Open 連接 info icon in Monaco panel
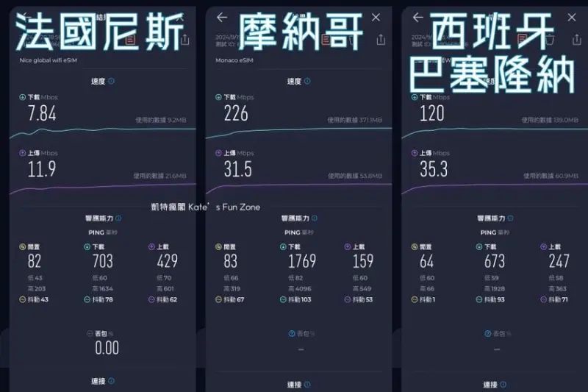 (307, 385)
